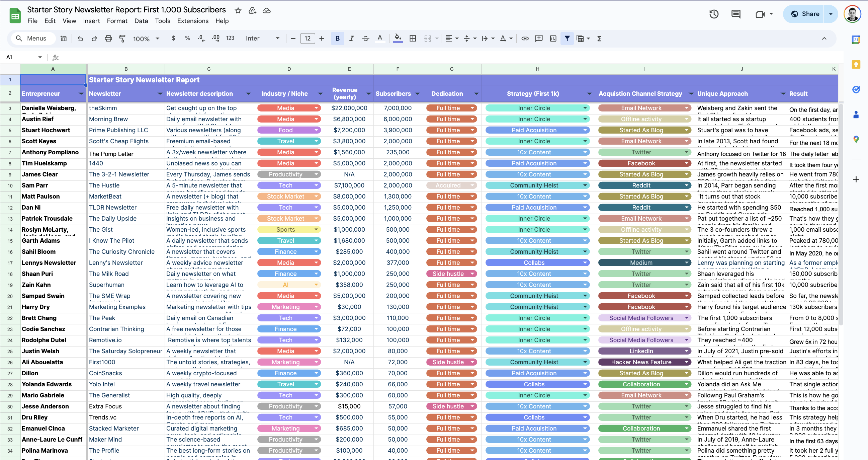Screen dimensions: 868x460
Task: Open the Sheets home logo
Action: pyautogui.click(x=15, y=15)
